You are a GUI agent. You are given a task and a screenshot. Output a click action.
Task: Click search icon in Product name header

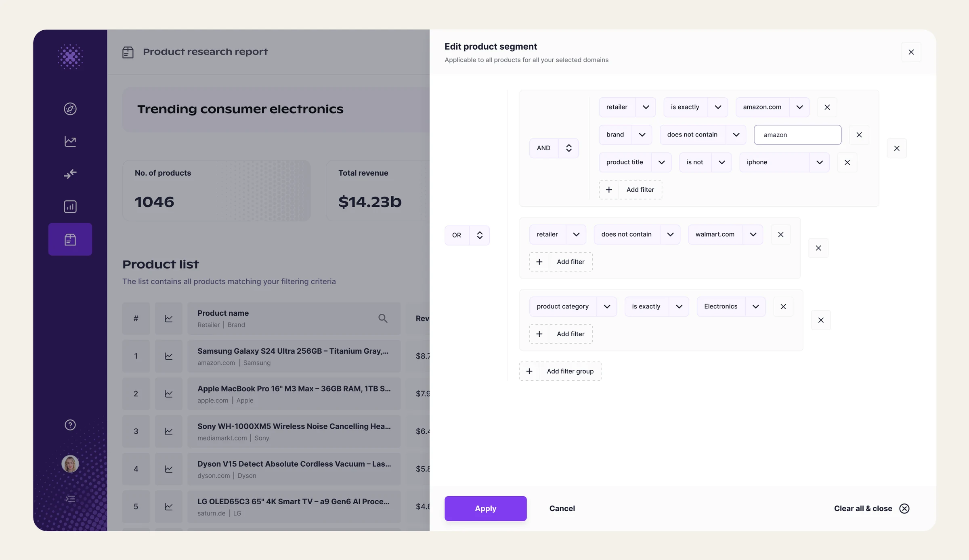coord(383,319)
